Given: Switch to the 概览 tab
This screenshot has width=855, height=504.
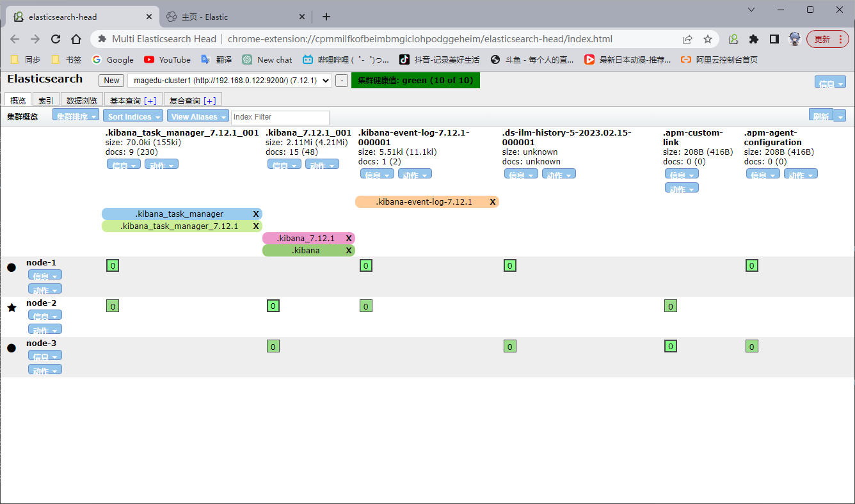Looking at the screenshot, I should click(18, 100).
